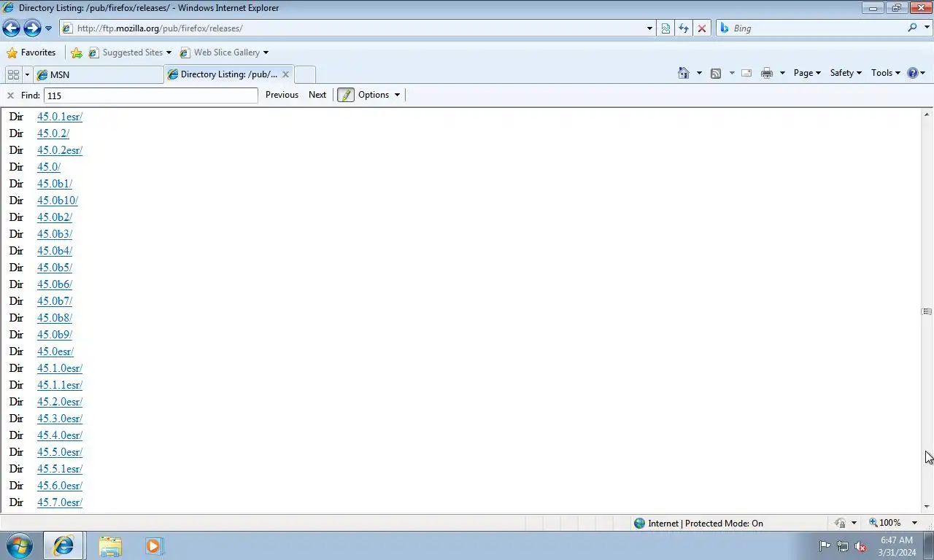This screenshot has width=934, height=560.
Task: Open the Safety menu
Action: [x=846, y=73]
